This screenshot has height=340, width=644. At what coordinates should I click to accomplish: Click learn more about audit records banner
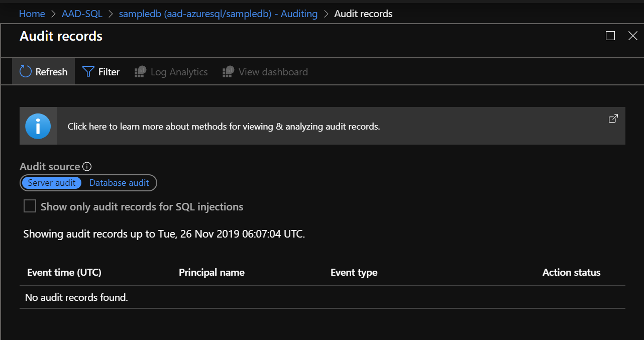[224, 127]
